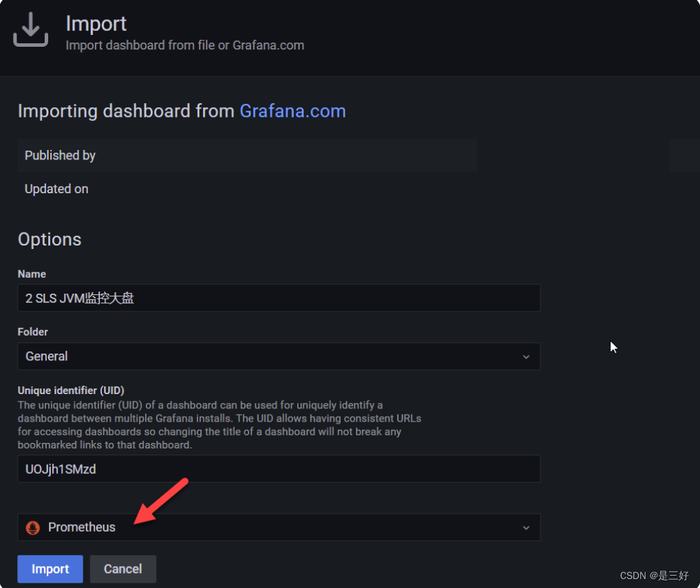This screenshot has height=588, width=700.
Task: Click the Import page title text
Action: pos(96,23)
